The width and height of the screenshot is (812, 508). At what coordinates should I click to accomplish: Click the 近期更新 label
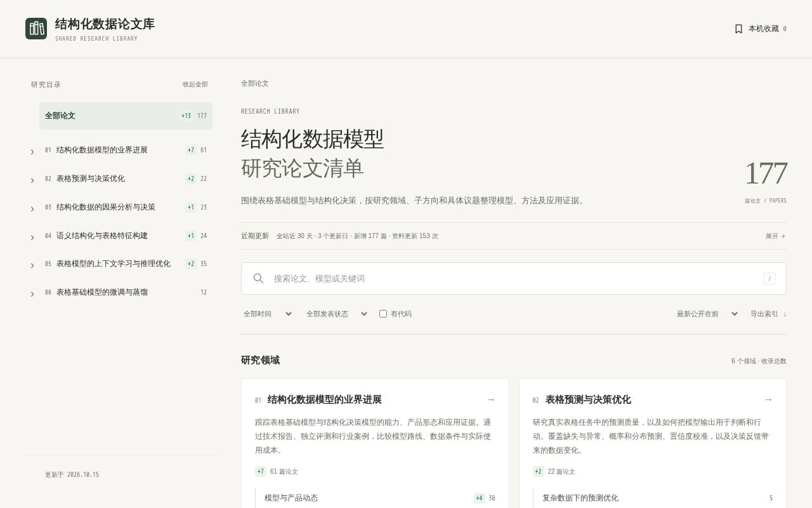pos(255,236)
